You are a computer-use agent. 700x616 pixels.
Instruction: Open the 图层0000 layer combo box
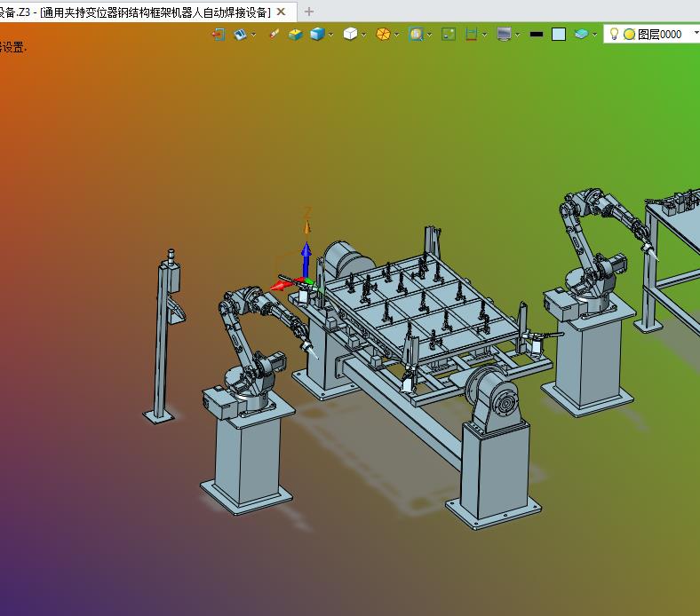[x=652, y=35]
